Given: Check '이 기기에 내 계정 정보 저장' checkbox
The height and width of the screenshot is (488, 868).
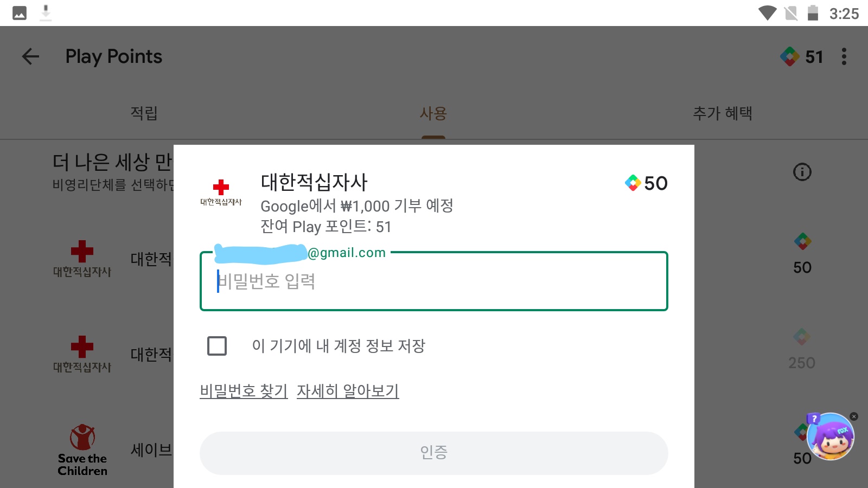Looking at the screenshot, I should pyautogui.click(x=217, y=346).
